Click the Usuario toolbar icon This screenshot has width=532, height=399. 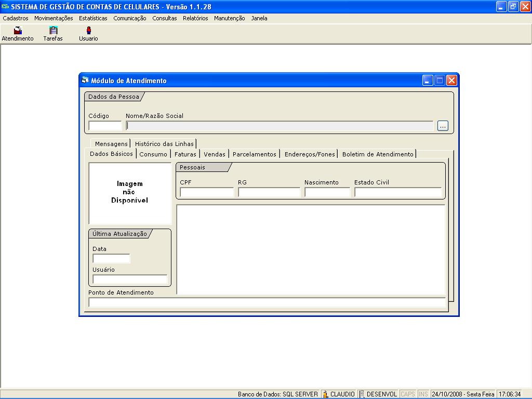point(88,31)
